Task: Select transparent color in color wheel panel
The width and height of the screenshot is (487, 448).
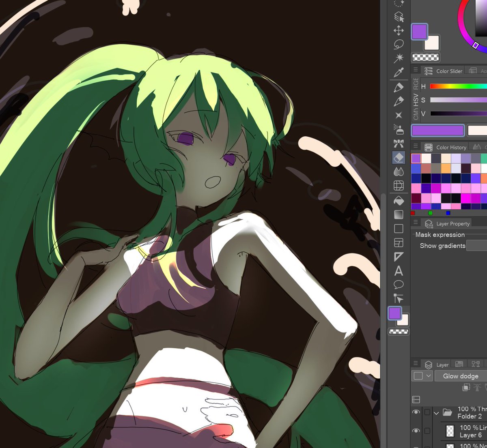Action: point(425,57)
